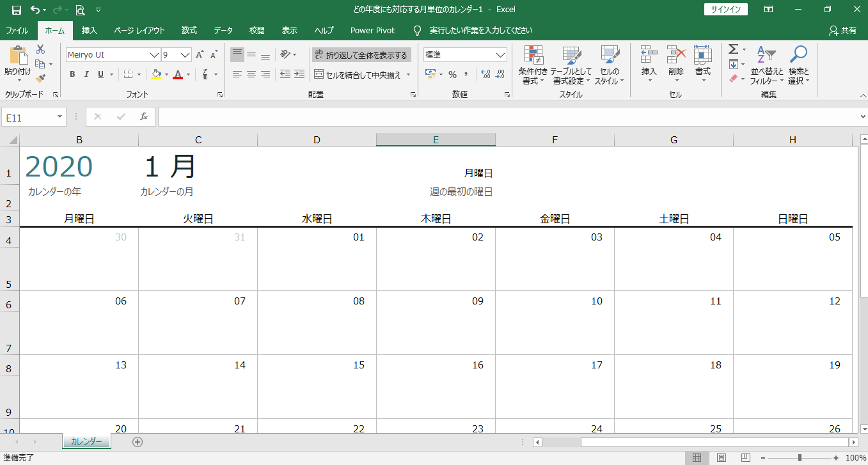868x465 pixels.
Task: Toggle Italic formatting
Action: [x=86, y=74]
